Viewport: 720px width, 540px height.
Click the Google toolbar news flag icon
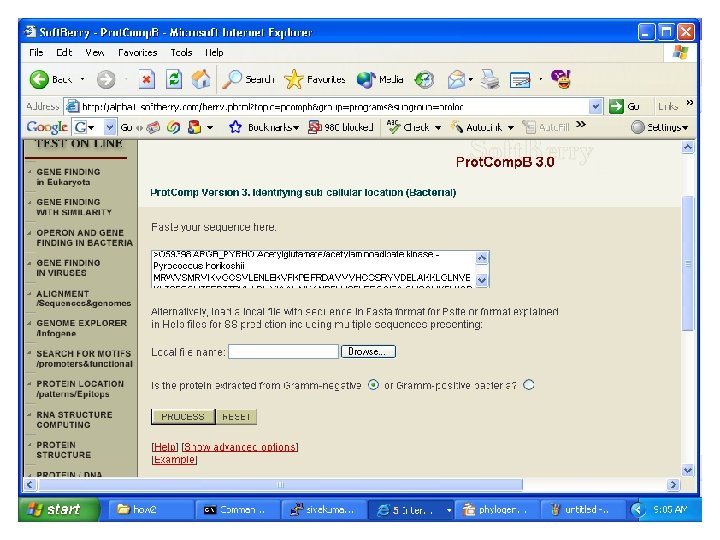[x=194, y=127]
